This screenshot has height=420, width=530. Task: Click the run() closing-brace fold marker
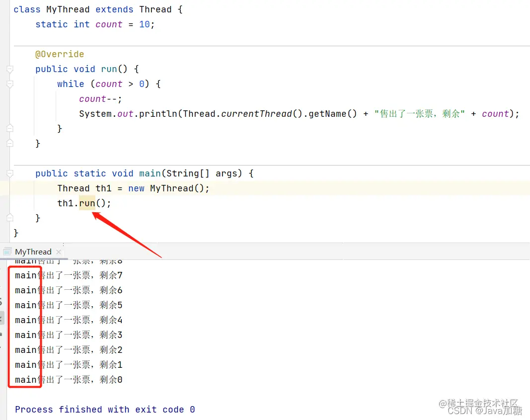click(10, 143)
